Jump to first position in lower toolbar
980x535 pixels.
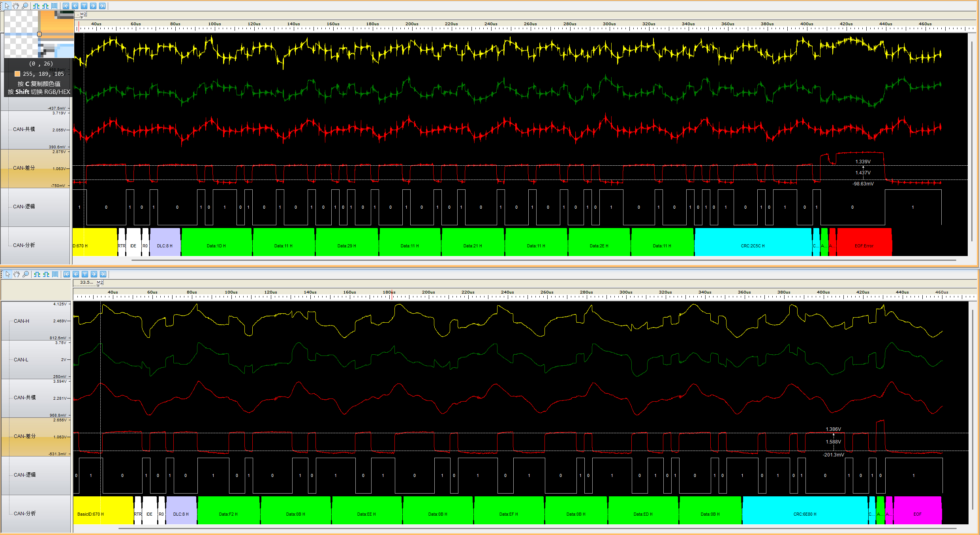point(67,274)
